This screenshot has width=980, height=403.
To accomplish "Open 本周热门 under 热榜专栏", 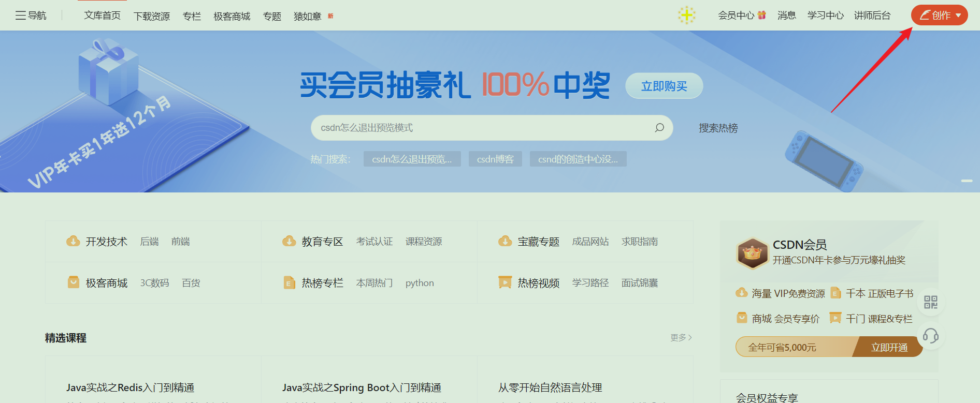I will 374,282.
